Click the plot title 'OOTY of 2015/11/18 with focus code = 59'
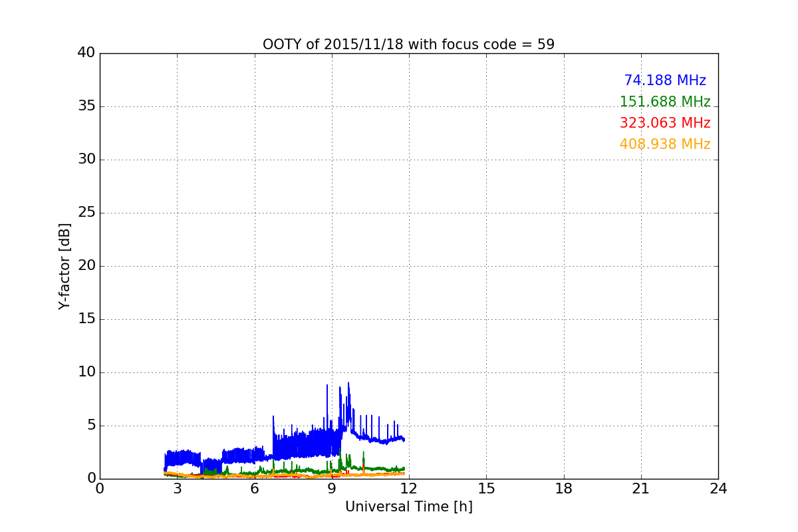The height and width of the screenshot is (532, 798). 408,45
